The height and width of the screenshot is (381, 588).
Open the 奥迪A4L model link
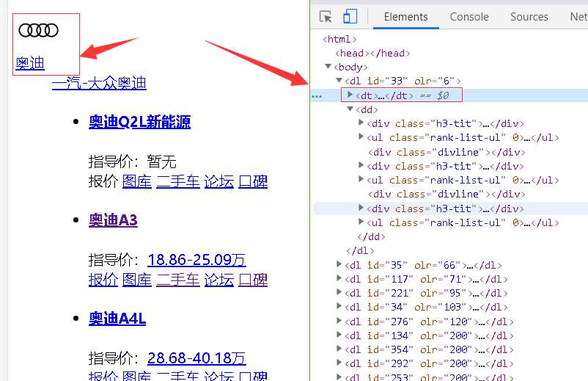tap(117, 319)
